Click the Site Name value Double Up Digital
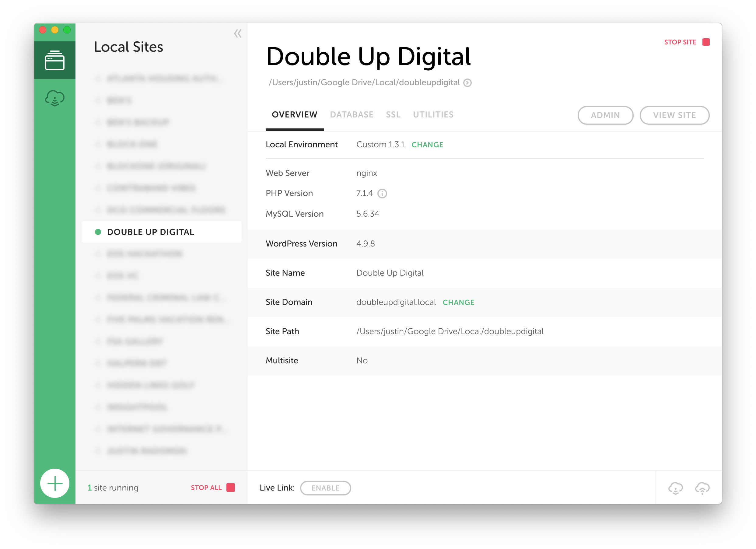756x549 pixels. [390, 273]
